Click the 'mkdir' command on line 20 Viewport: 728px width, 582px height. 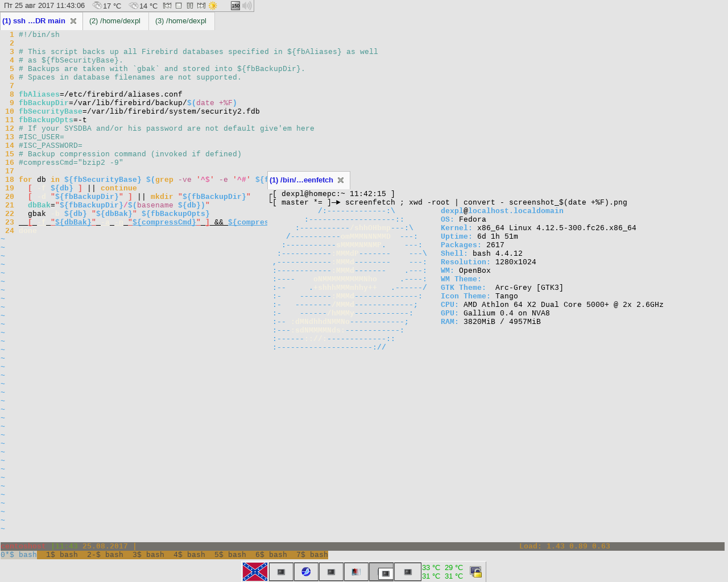click(x=162, y=197)
